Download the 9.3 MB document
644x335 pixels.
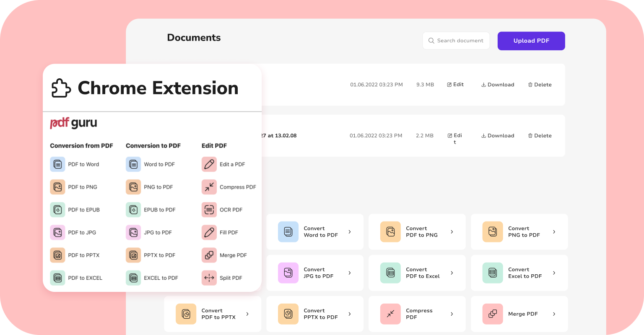(x=498, y=85)
